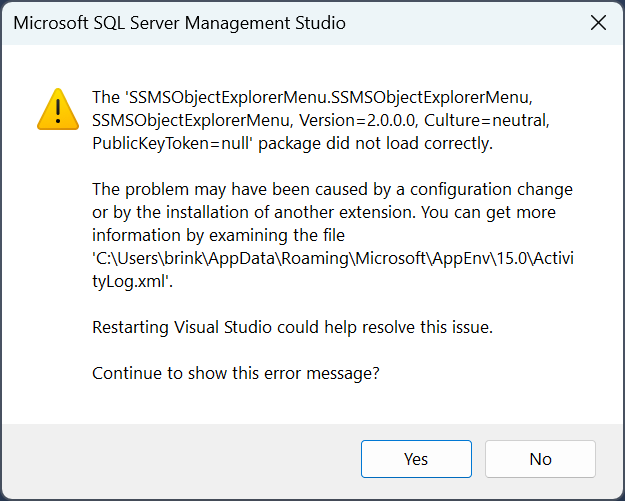Click the 'tyLog.xml' wrapped path ending
Screen dimensions: 625x501
click(x=132, y=282)
